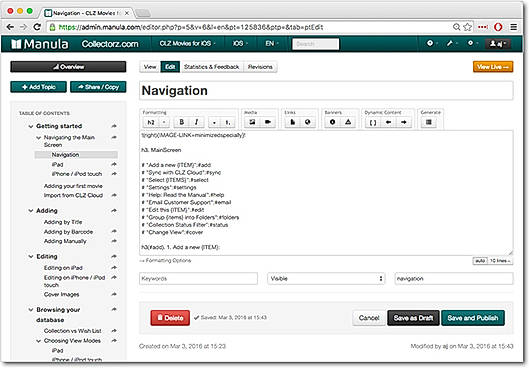The width and height of the screenshot is (529, 368).
Task: Bookmark this page with the star icon
Action: (x=467, y=27)
